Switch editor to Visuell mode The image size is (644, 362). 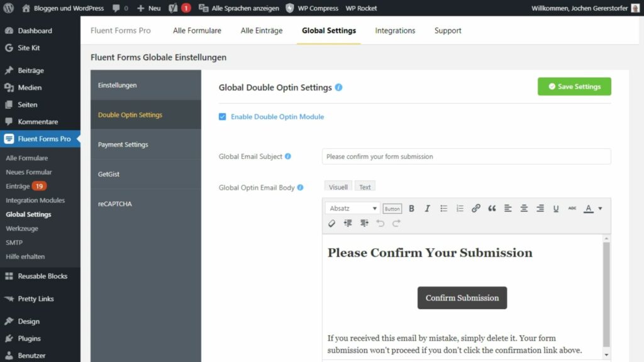click(x=338, y=187)
